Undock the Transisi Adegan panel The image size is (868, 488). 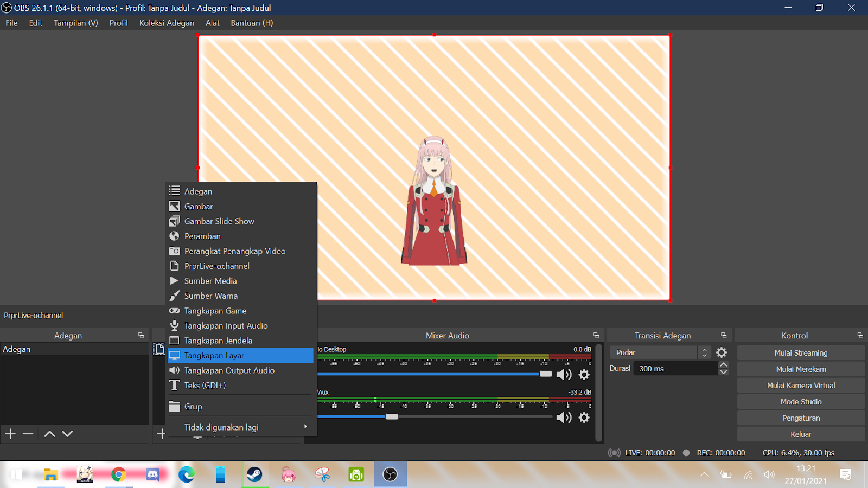[x=724, y=336]
